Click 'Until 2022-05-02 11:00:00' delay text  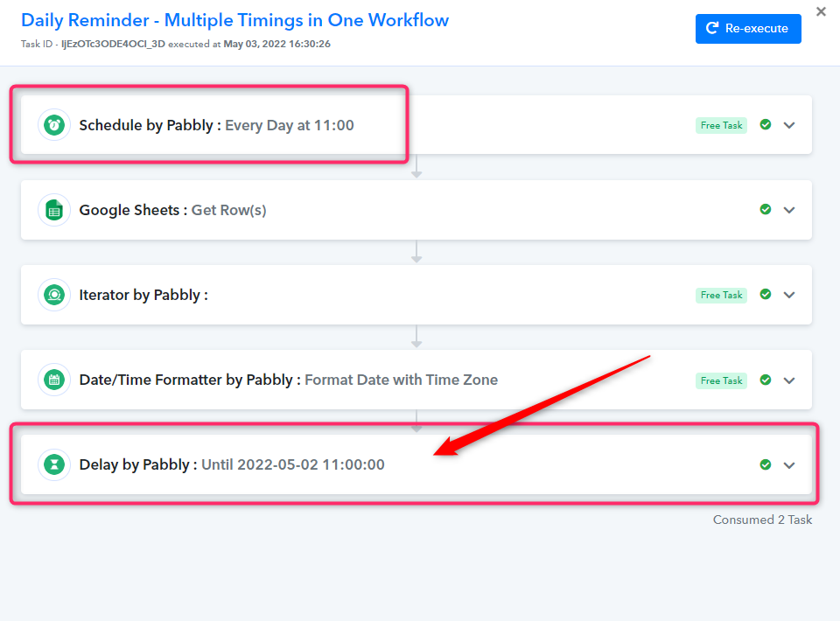tap(293, 464)
